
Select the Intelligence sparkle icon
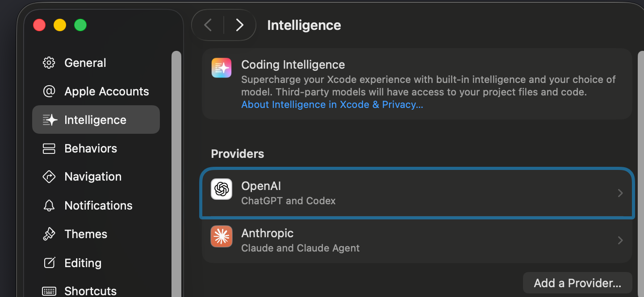[49, 120]
